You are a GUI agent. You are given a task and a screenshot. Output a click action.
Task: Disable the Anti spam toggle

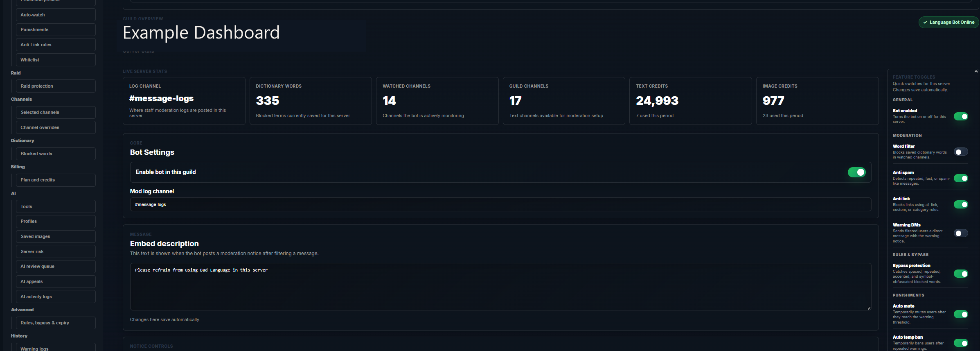pos(961,178)
